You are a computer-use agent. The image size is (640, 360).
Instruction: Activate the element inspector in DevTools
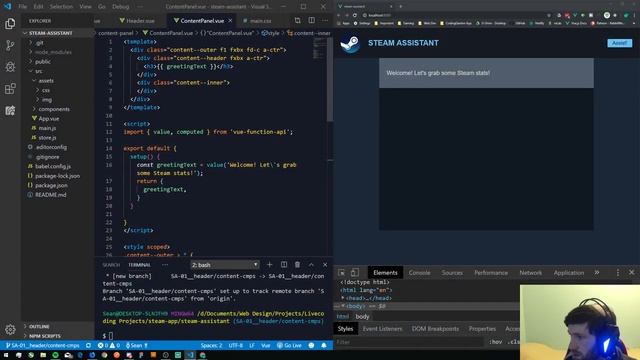[x=342, y=272]
